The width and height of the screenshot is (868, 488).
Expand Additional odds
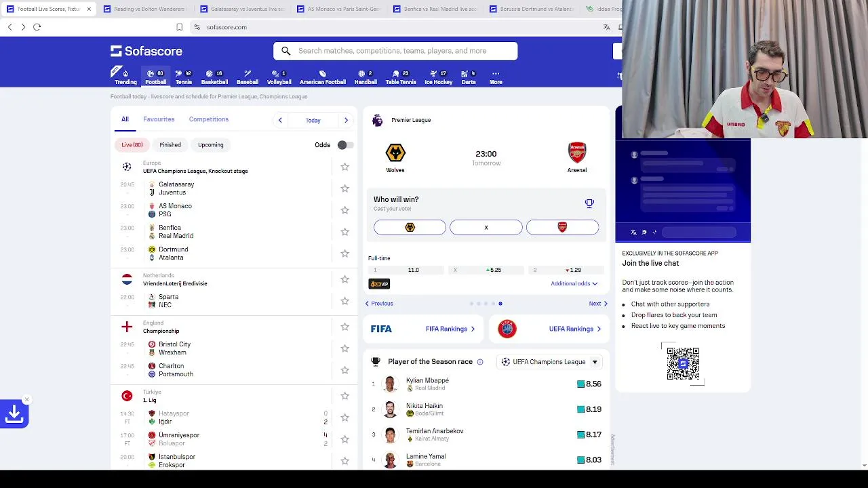click(x=574, y=283)
